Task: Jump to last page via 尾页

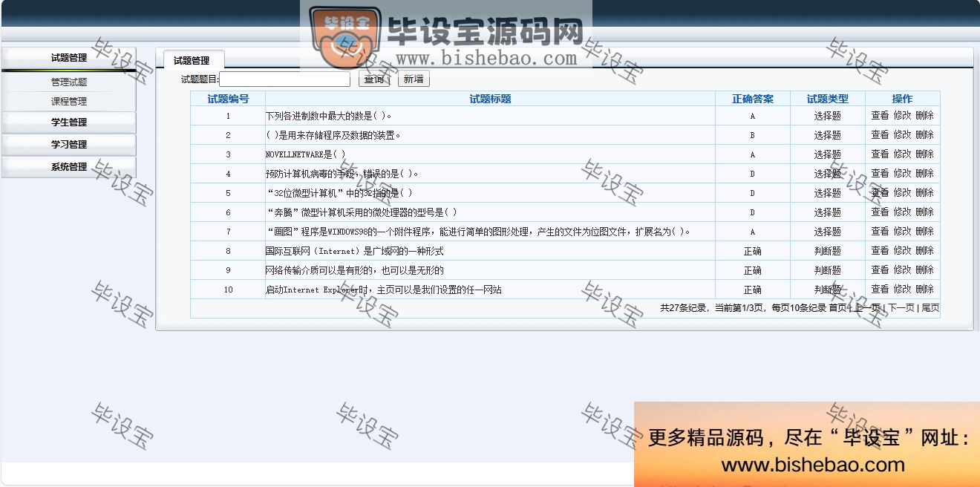Action: (x=930, y=308)
